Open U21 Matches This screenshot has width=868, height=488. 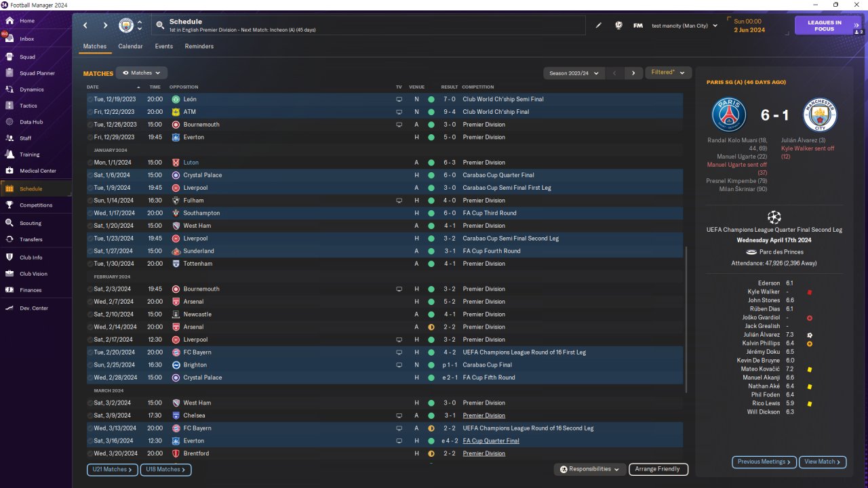pyautogui.click(x=113, y=469)
